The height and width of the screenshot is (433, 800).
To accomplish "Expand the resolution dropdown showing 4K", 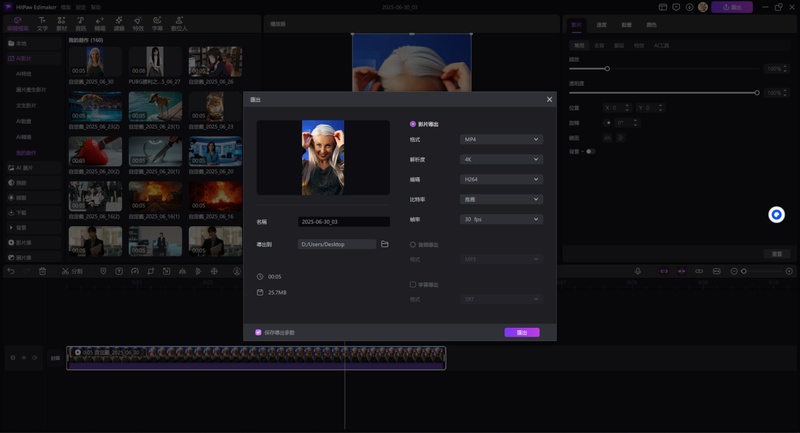I will pyautogui.click(x=501, y=159).
